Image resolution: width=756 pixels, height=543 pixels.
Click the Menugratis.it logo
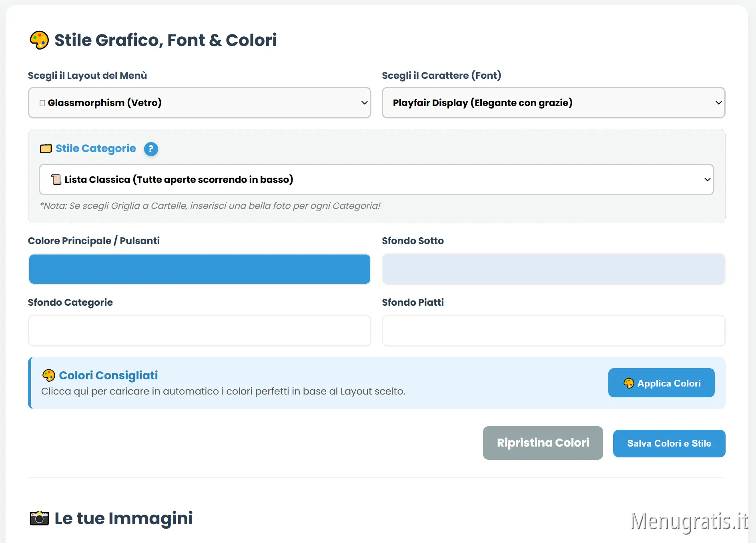[x=689, y=521]
